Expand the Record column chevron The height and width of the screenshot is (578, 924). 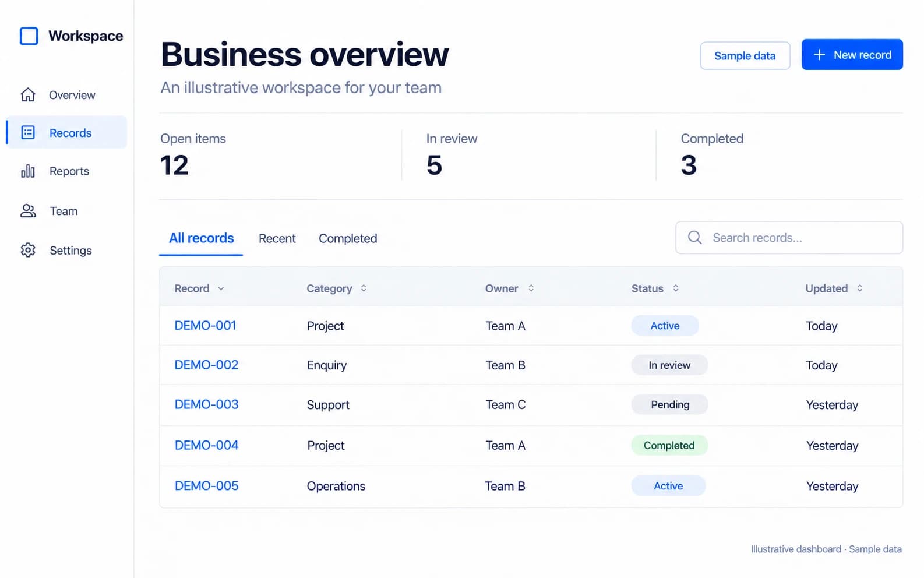221,288
